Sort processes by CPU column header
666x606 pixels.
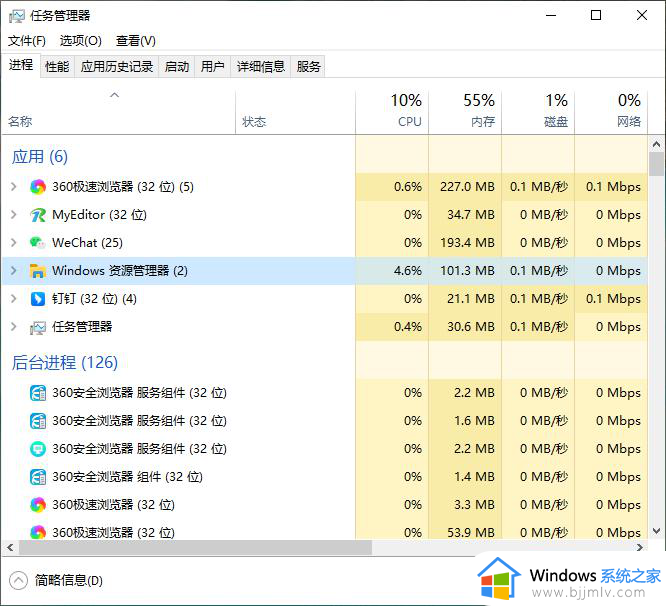392,113
